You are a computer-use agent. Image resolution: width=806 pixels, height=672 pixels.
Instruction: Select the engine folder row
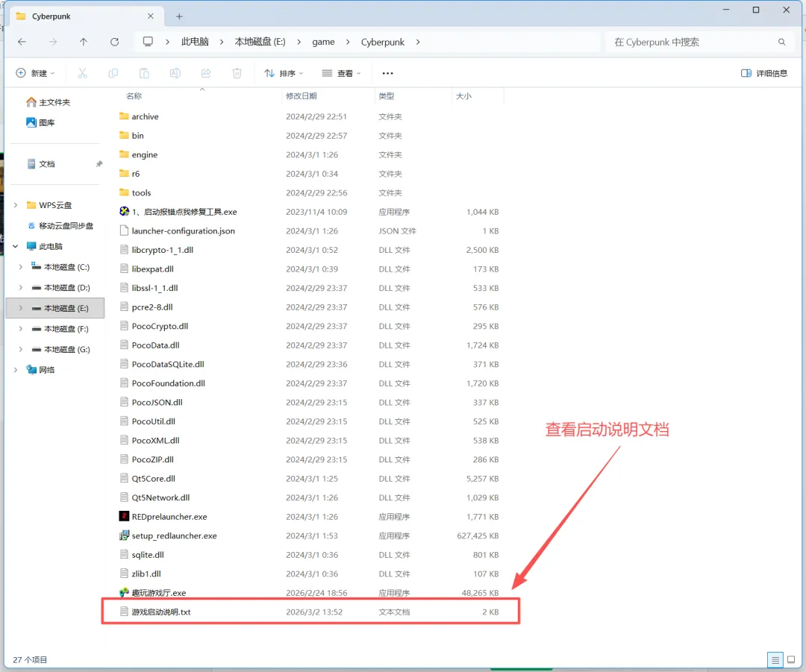[x=310, y=154]
